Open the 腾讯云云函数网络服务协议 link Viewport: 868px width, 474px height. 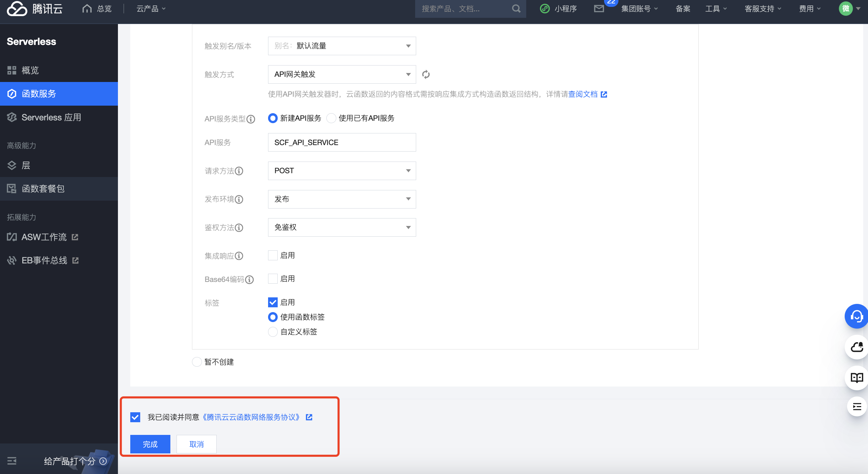click(251, 417)
